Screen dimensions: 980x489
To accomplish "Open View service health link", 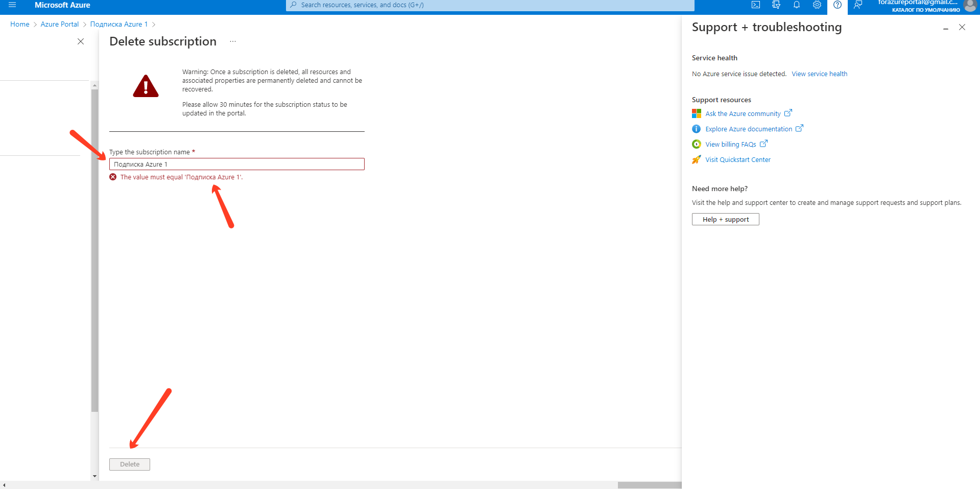I will pyautogui.click(x=819, y=74).
